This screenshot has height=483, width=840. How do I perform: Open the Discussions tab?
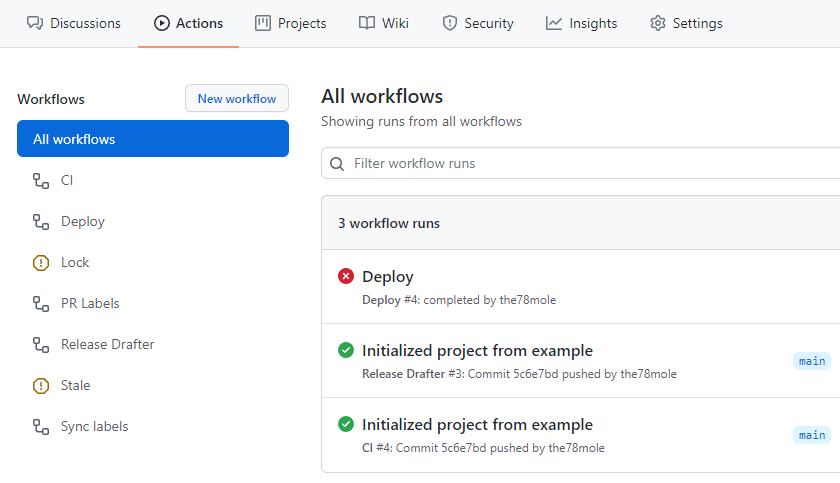[x=73, y=23]
